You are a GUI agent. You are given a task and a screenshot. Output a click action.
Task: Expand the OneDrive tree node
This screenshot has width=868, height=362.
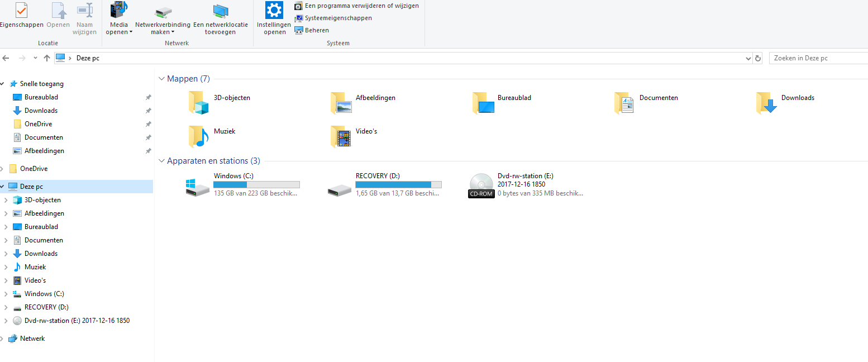pos(2,169)
